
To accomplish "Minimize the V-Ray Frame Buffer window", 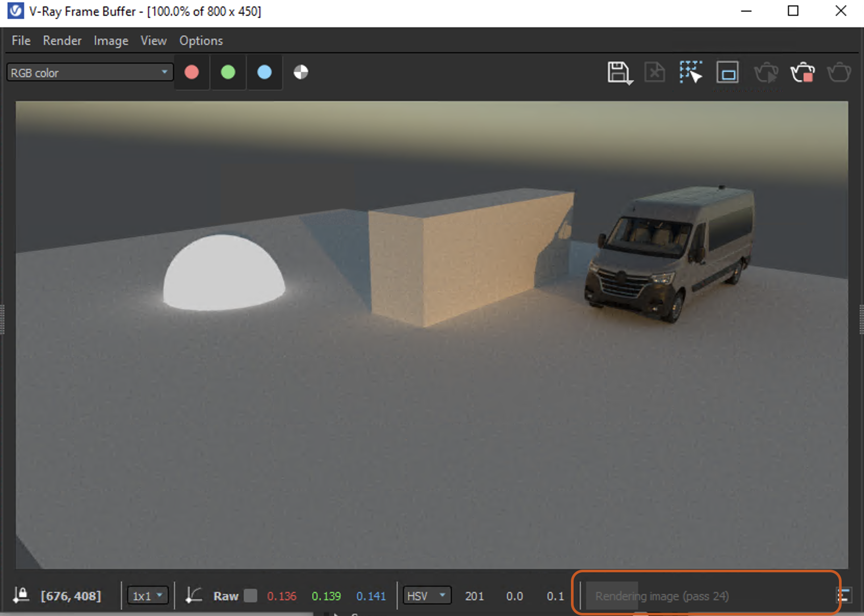I will point(746,11).
